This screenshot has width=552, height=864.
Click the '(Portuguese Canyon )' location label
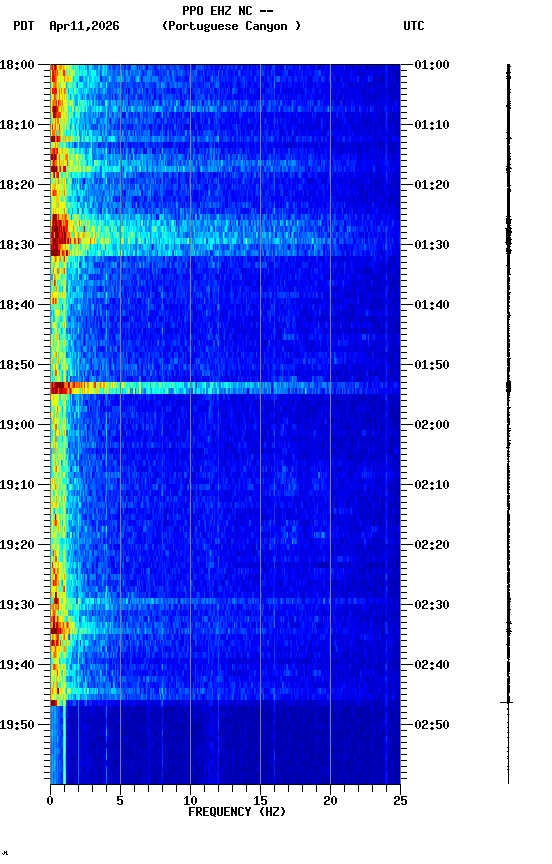coord(231,26)
